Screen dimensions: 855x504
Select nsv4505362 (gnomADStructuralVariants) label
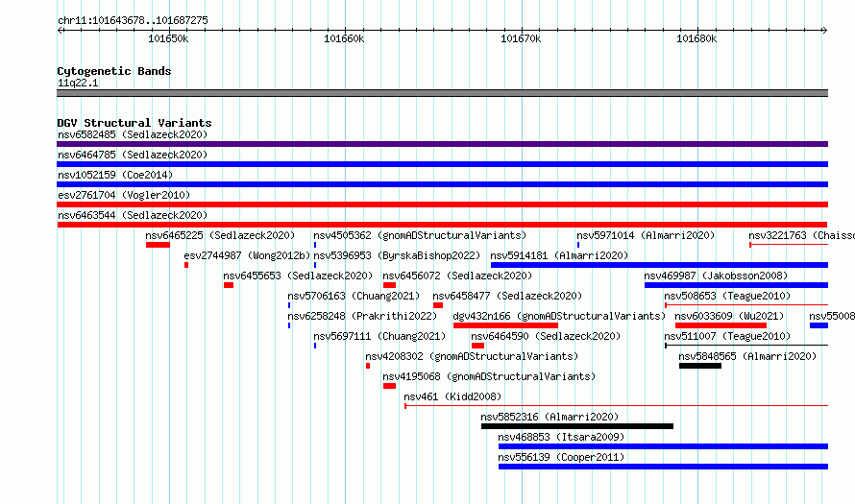pyautogui.click(x=420, y=235)
